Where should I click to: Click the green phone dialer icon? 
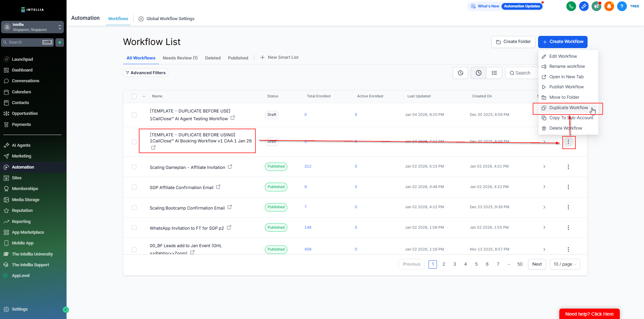coord(571,6)
